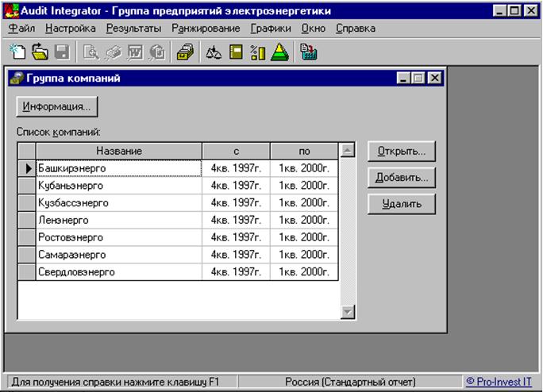This screenshot has height=392, width=543.
Task: Click the Список компаний label
Action: (59, 132)
